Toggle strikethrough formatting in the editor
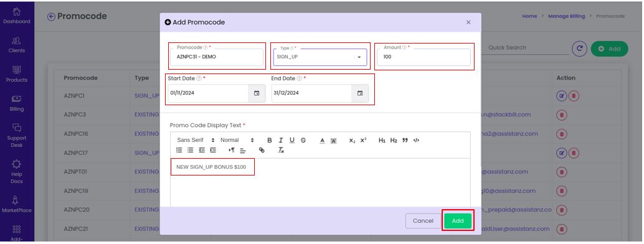The image size is (644, 244). pyautogui.click(x=303, y=140)
